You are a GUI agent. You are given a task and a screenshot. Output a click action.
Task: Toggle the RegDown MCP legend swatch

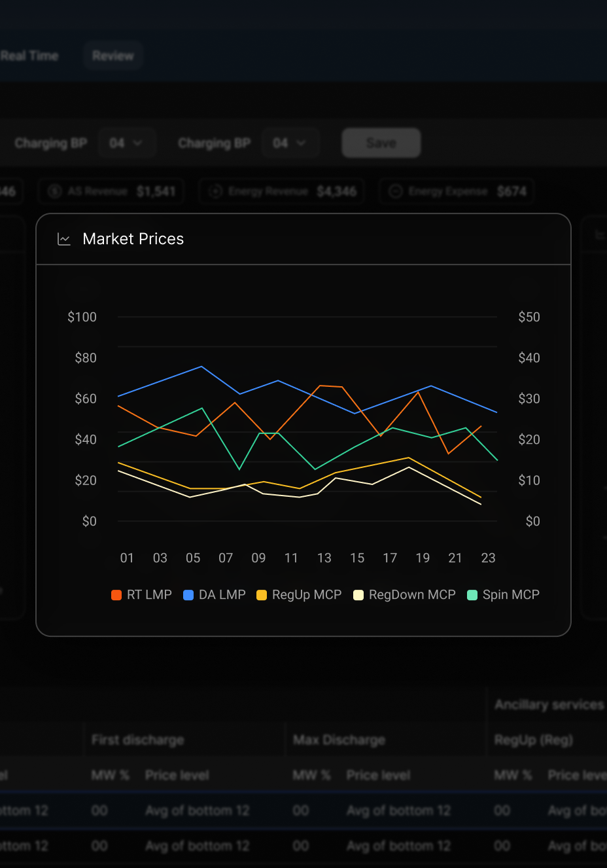pos(358,595)
